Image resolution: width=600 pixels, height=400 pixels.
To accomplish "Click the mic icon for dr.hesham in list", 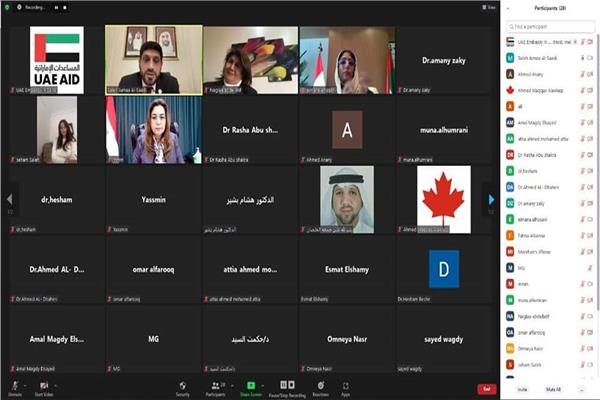I will tap(583, 171).
